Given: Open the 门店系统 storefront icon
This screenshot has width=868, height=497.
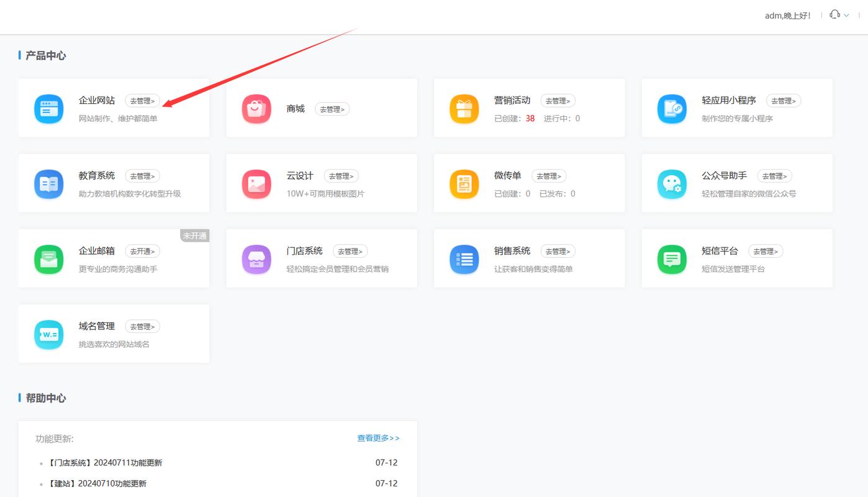Looking at the screenshot, I should pos(256,260).
